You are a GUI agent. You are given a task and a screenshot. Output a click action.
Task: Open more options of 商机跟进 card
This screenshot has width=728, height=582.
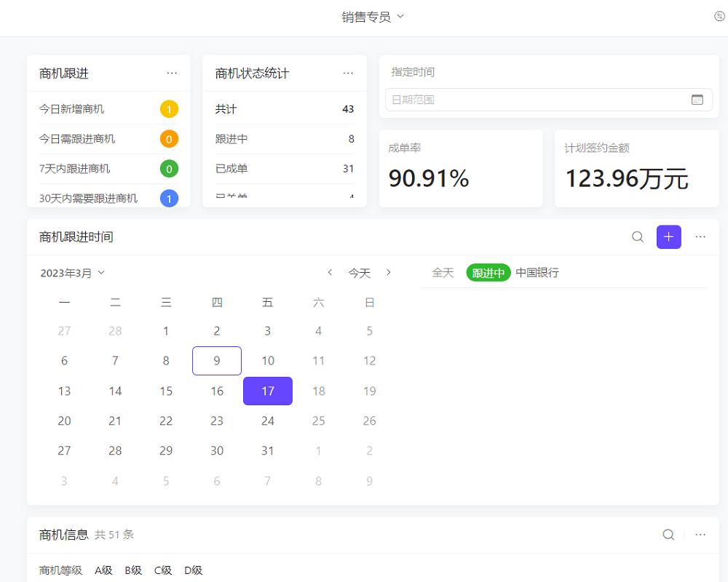click(172, 73)
